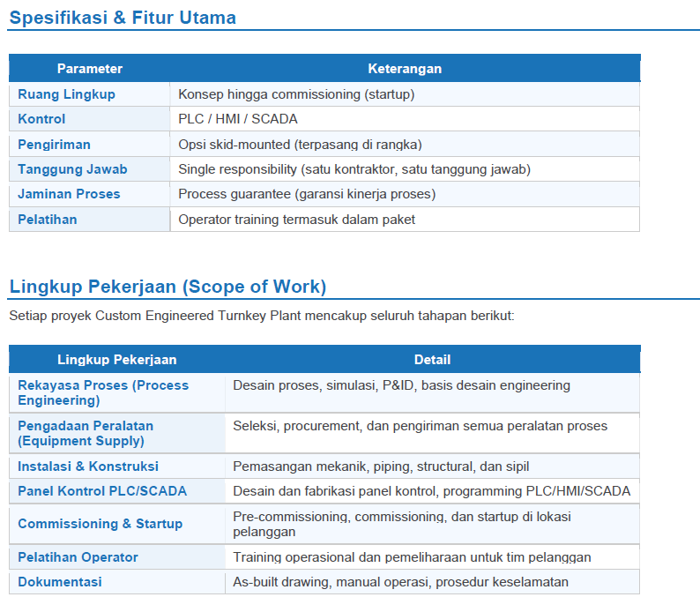Click the 'Keterangan' column header
Screen dimensions: 700x612
coord(405,68)
